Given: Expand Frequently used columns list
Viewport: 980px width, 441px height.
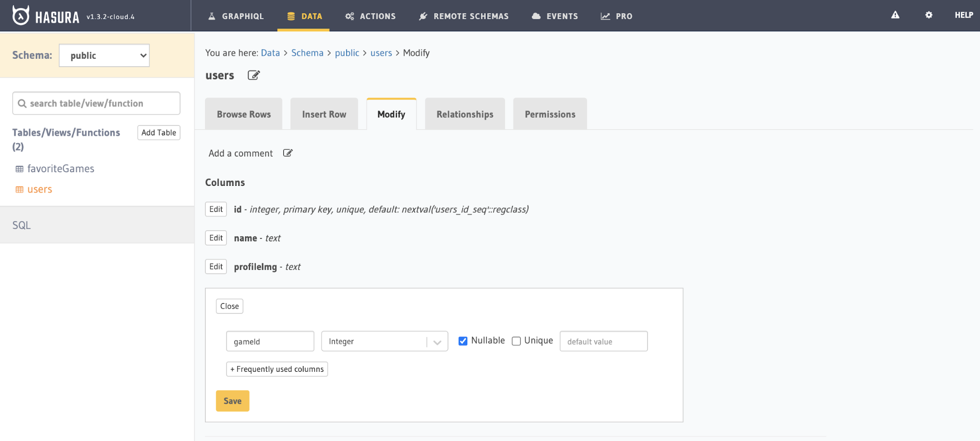Looking at the screenshot, I should (x=276, y=369).
